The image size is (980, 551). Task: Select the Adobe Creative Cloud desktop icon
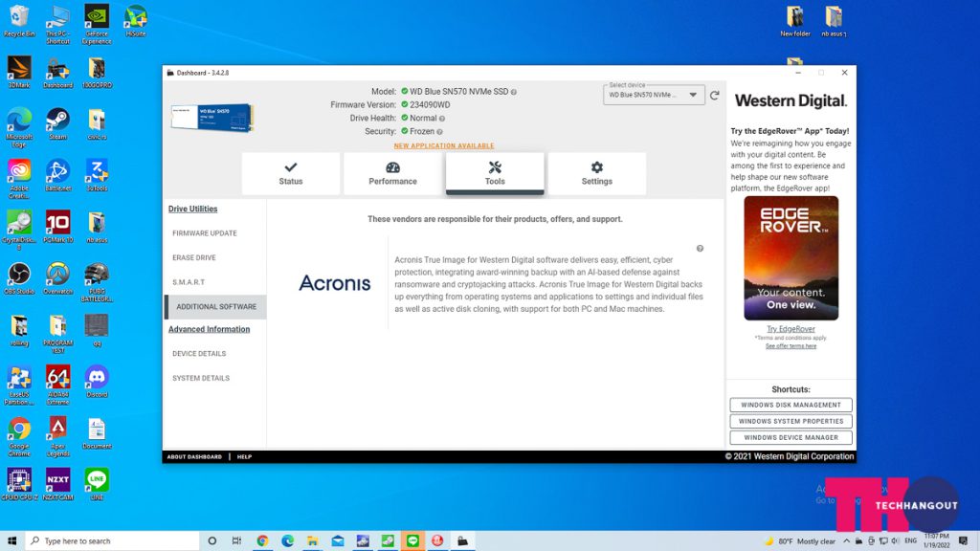19,179
